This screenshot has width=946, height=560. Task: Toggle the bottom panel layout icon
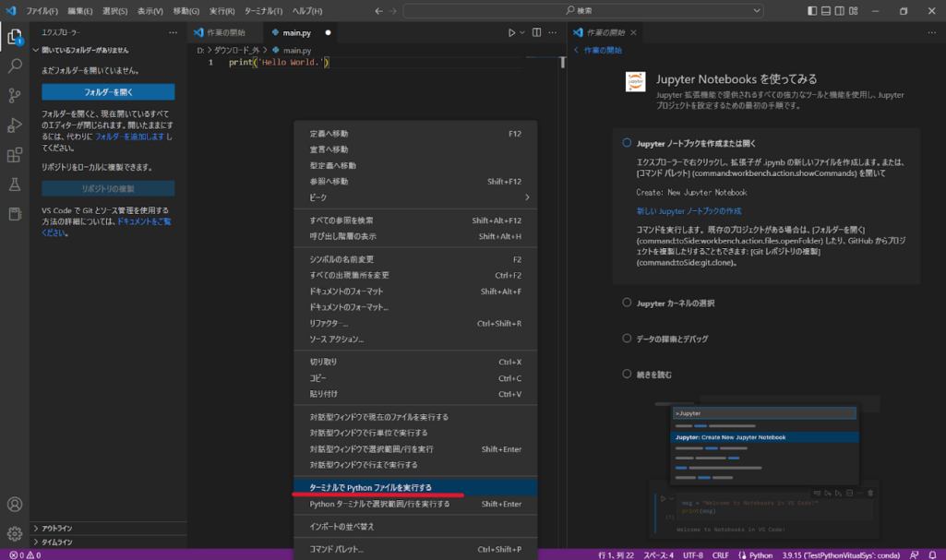point(826,11)
